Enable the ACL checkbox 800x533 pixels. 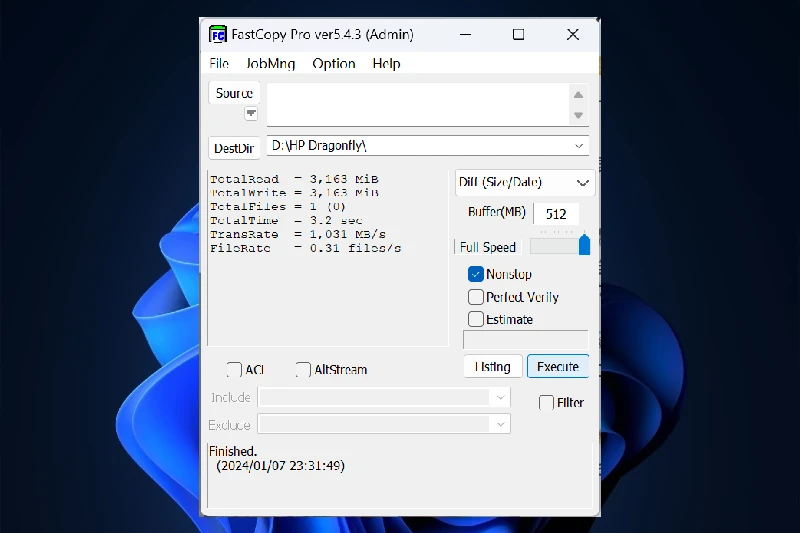tap(234, 369)
